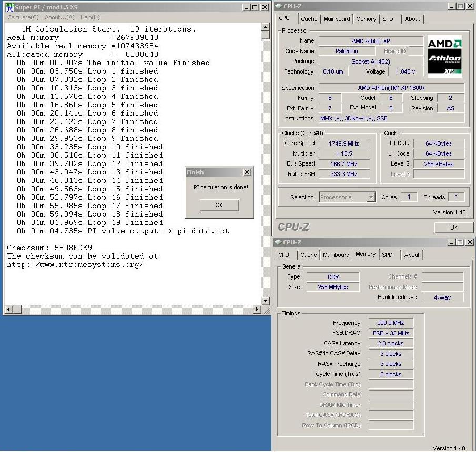This screenshot has width=476, height=452.
Task: Click the memory Frequency 200.0 MHz field
Action: click(x=391, y=323)
